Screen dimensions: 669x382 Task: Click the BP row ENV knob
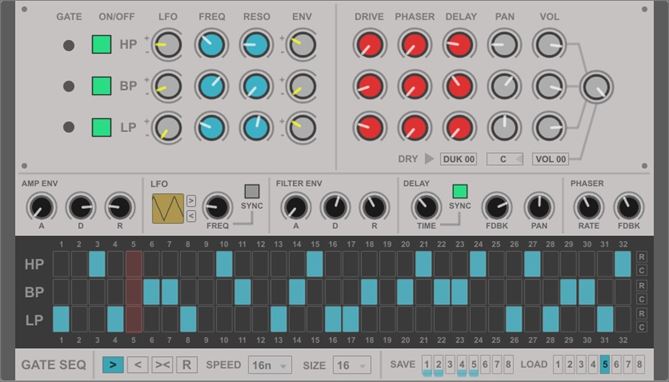coord(302,86)
